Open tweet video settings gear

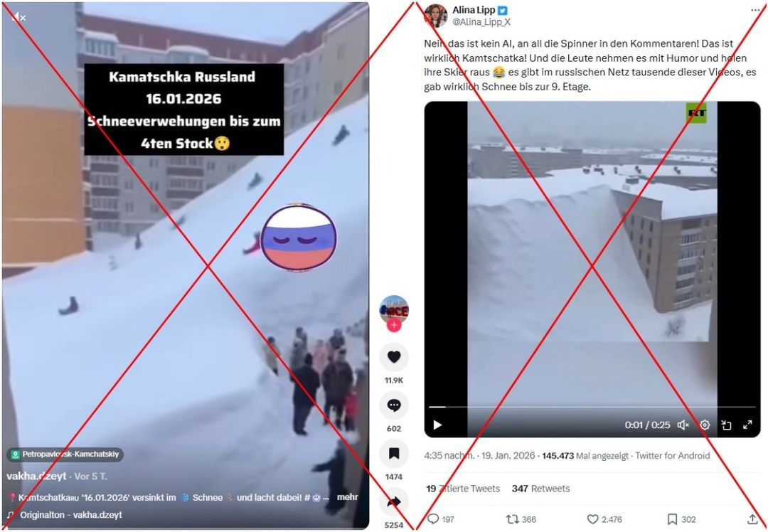[705, 425]
